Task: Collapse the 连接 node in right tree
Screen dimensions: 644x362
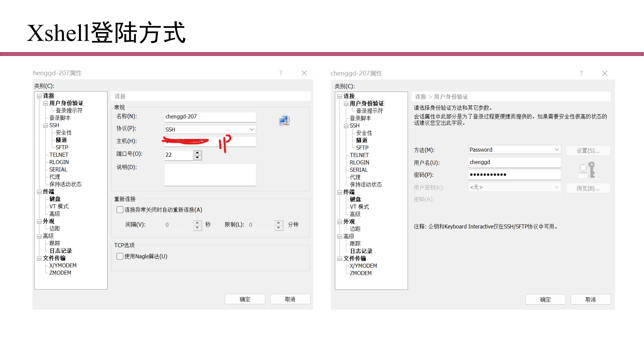Action: (x=340, y=96)
